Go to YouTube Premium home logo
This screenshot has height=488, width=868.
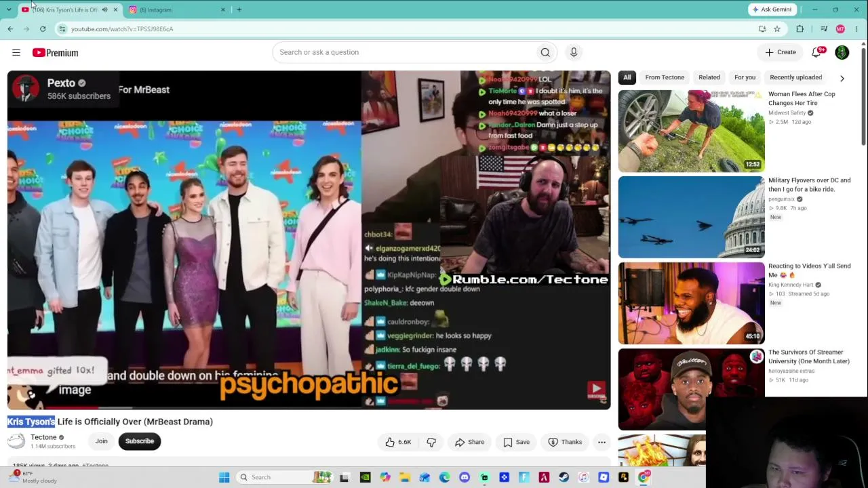click(56, 52)
